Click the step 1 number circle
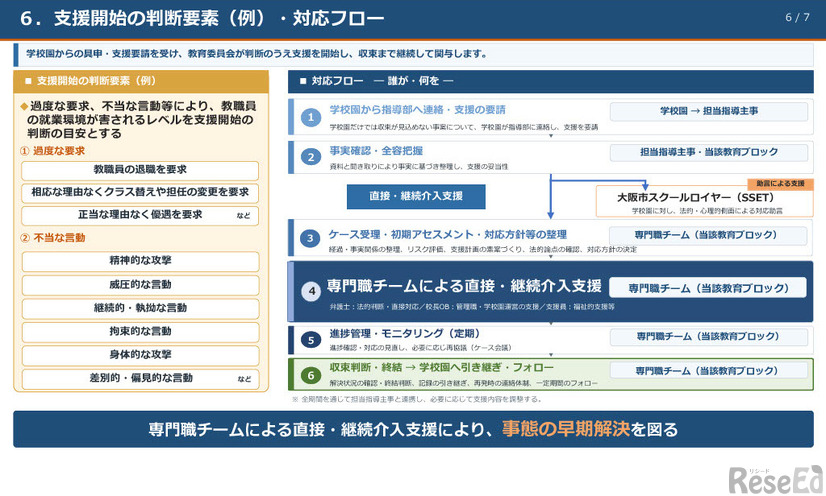The height and width of the screenshot is (496, 826). 311,117
